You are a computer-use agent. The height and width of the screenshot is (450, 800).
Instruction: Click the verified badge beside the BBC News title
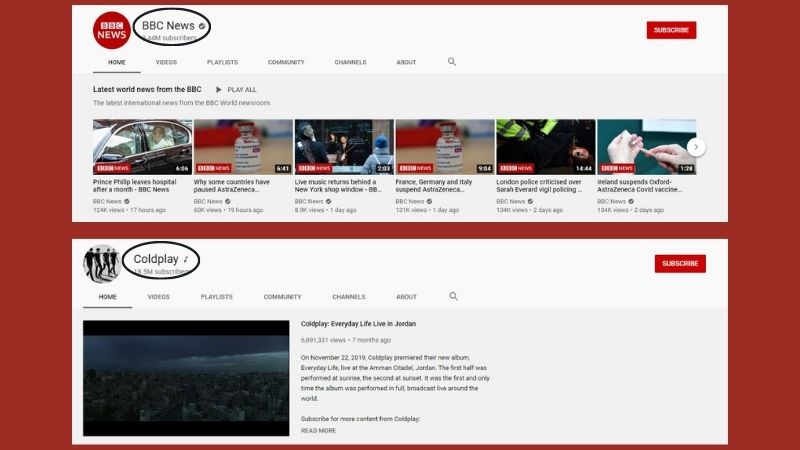[x=202, y=26]
